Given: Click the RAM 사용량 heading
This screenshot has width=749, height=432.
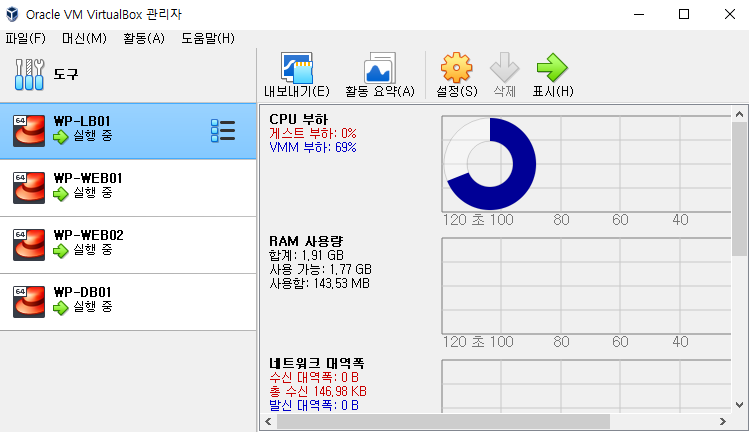Looking at the screenshot, I should 306,241.
